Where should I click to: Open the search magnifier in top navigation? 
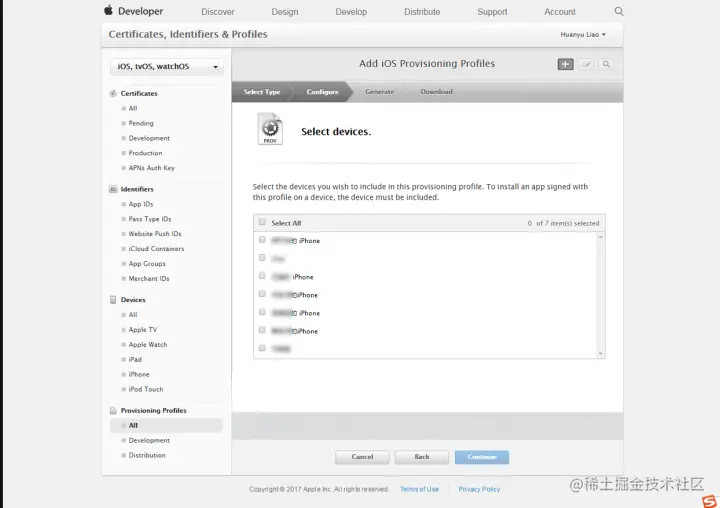[619, 11]
